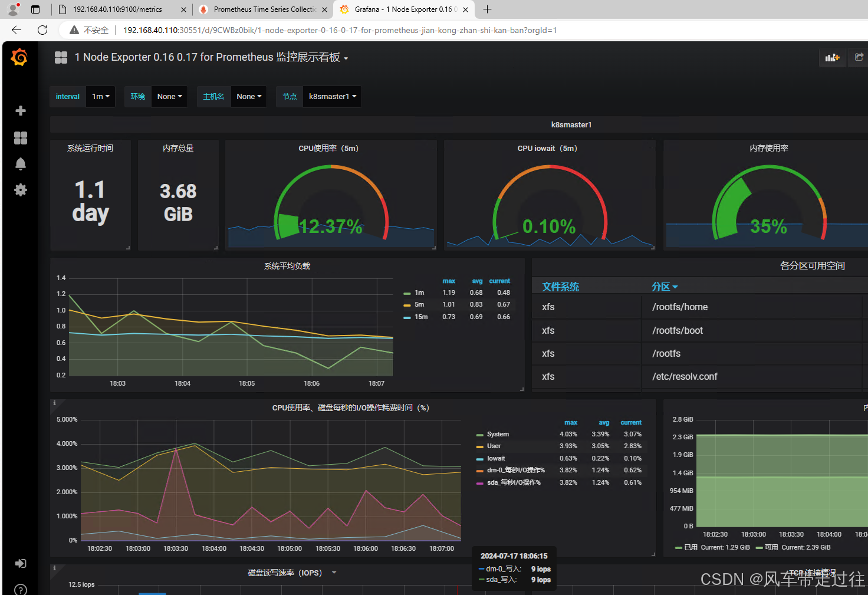The image size is (868, 595).
Task: Click the 可用 legend color swatch
Action: (x=759, y=548)
